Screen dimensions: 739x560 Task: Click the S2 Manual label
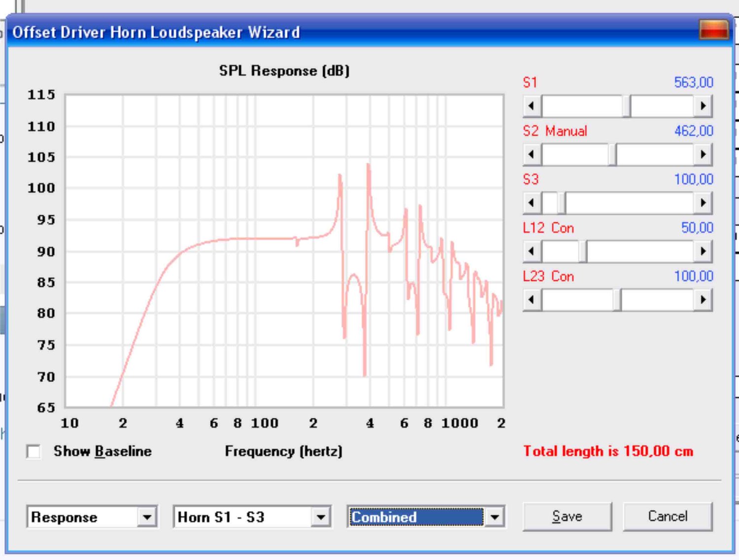tap(555, 131)
